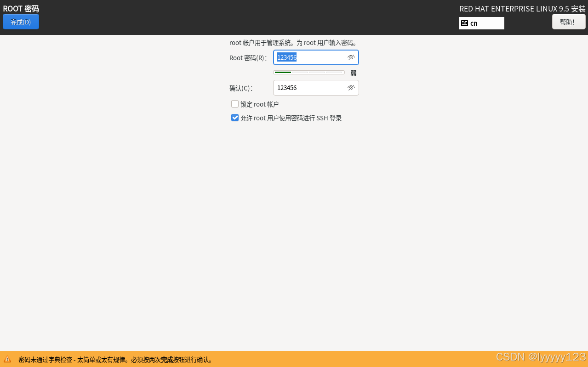
Task: Show the confirmation password as plain text
Action: [x=351, y=88]
